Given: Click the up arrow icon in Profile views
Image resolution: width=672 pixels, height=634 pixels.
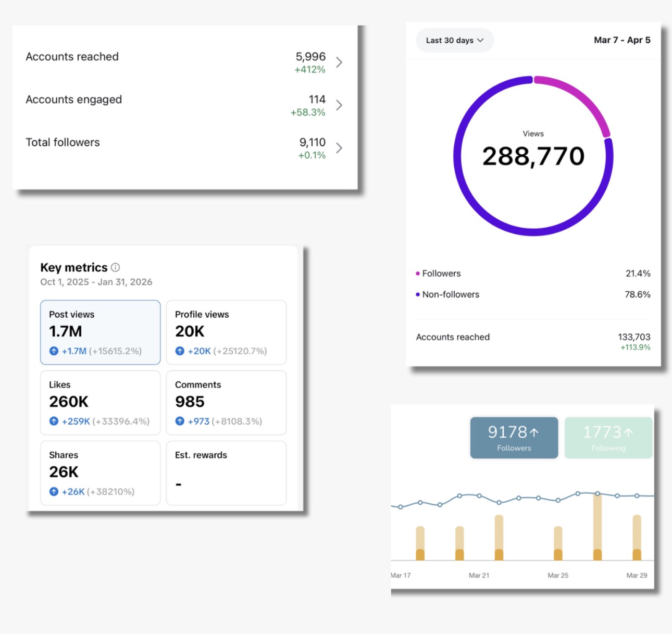Looking at the screenshot, I should 180,351.
